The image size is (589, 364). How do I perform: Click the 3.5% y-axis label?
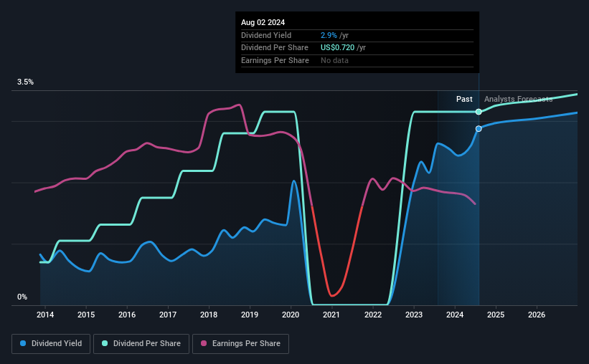point(25,82)
